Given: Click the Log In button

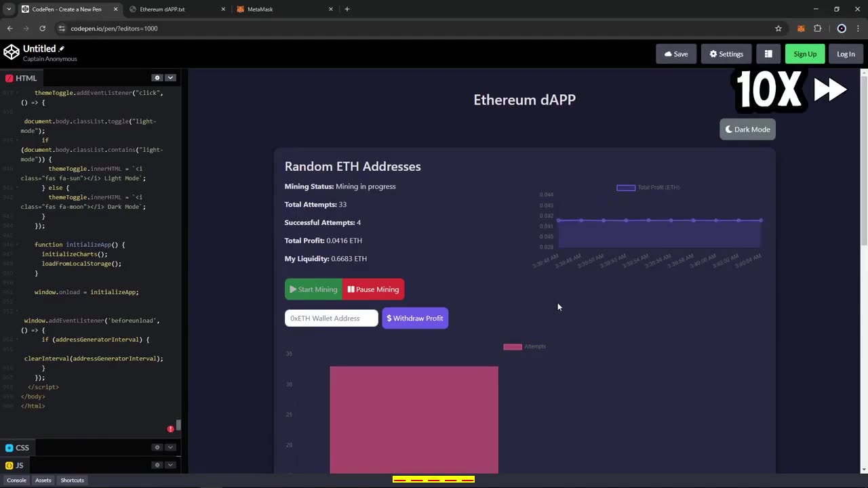Looking at the screenshot, I should [x=846, y=54].
